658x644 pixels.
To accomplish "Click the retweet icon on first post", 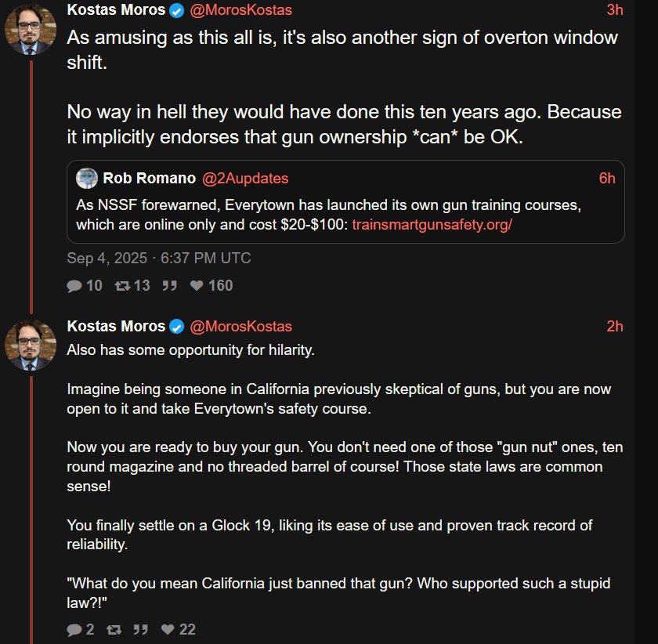I will pos(122,286).
